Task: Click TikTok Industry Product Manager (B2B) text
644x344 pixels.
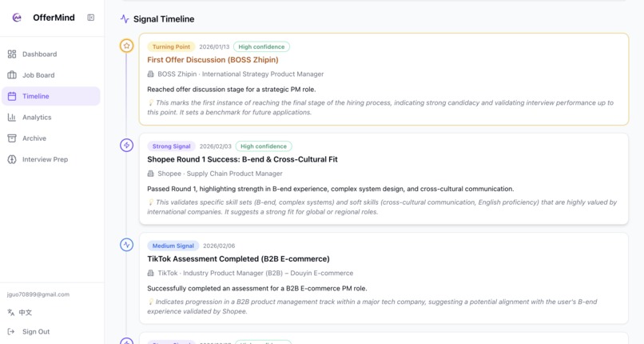Action: tap(256, 273)
